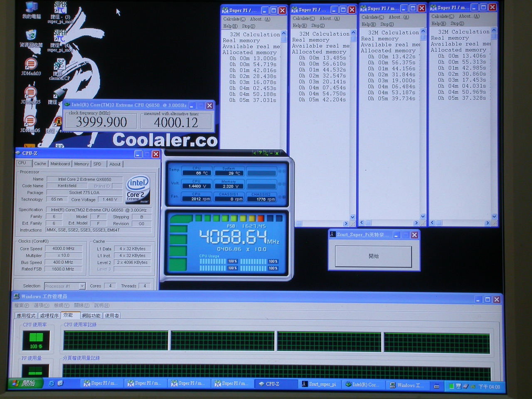Click the green X icon on the monitor widget
The height and width of the screenshot is (399, 532).
pyautogui.click(x=276, y=153)
